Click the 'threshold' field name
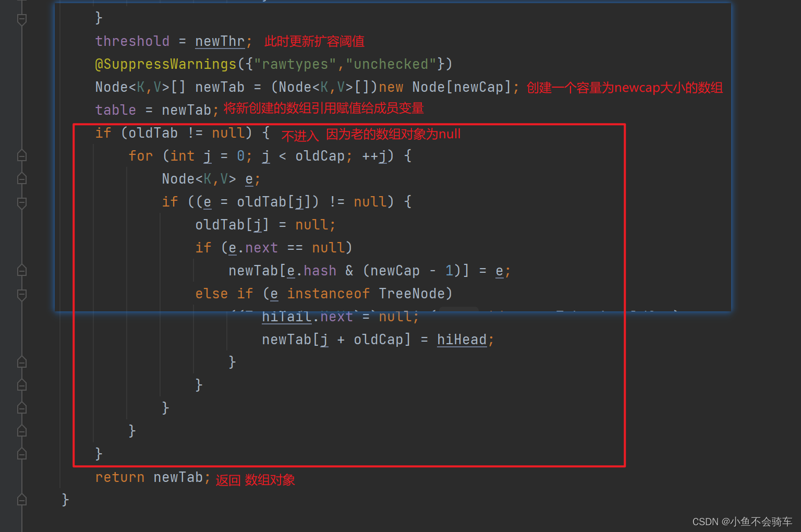801x532 pixels. click(x=132, y=41)
